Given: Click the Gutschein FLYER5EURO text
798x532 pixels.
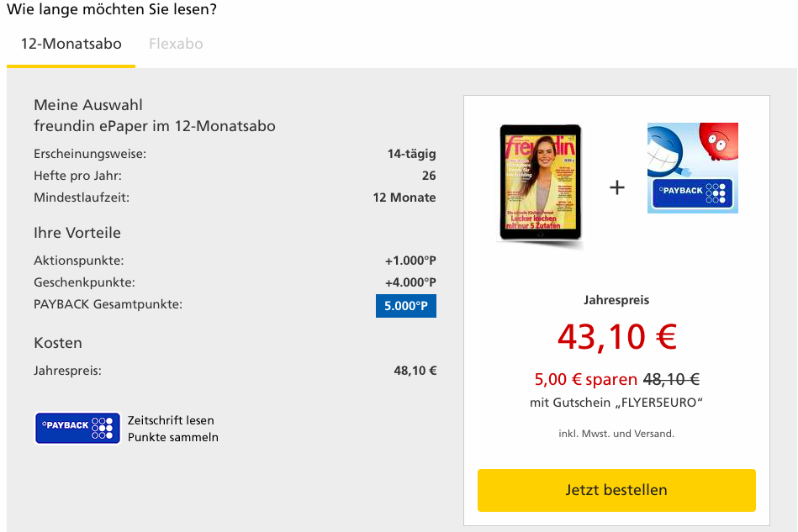Looking at the screenshot, I should tap(616, 403).
